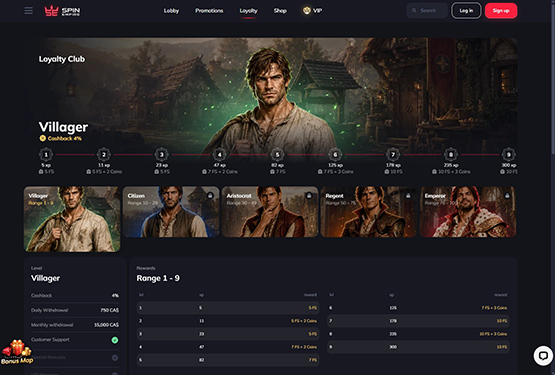This screenshot has height=375, width=555.
Task: Click the Customer Support row label
Action: tap(50, 340)
